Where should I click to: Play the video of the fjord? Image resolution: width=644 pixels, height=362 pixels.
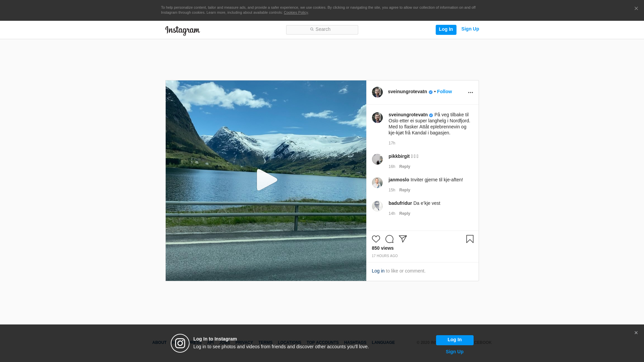(x=266, y=180)
